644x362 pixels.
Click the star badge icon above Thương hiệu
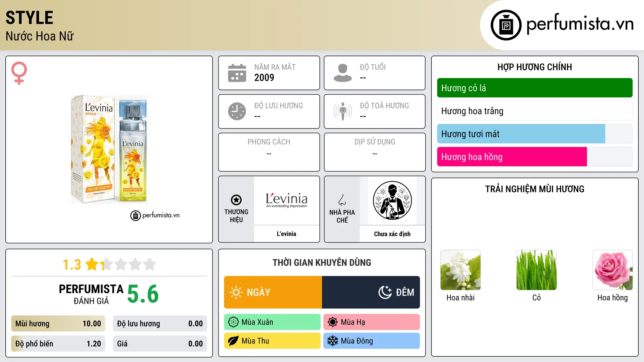tap(236, 200)
